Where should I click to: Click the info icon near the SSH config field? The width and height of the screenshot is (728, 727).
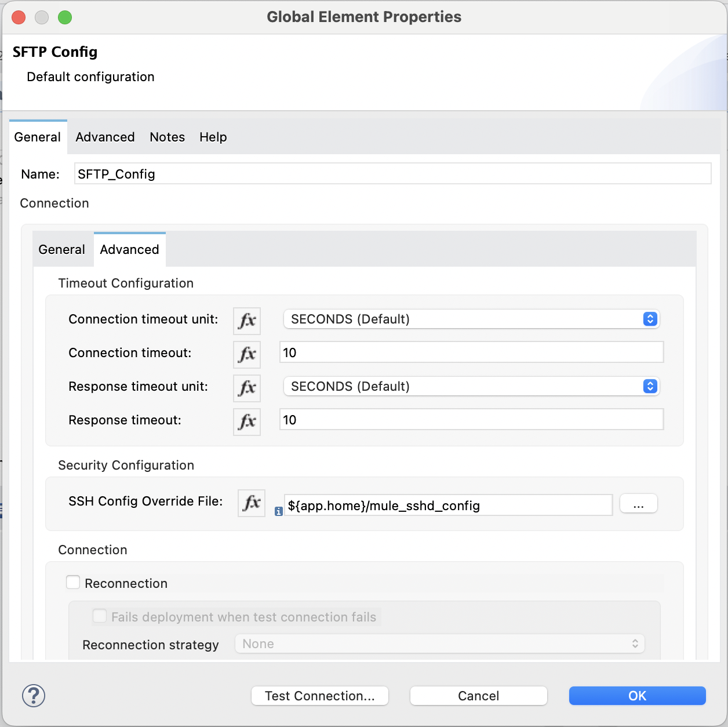(279, 514)
